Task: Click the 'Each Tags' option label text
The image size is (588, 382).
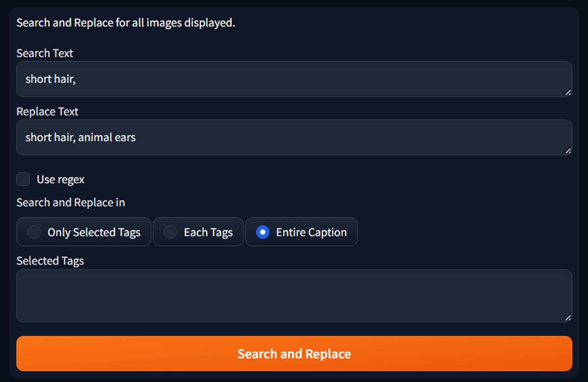Action: point(208,232)
